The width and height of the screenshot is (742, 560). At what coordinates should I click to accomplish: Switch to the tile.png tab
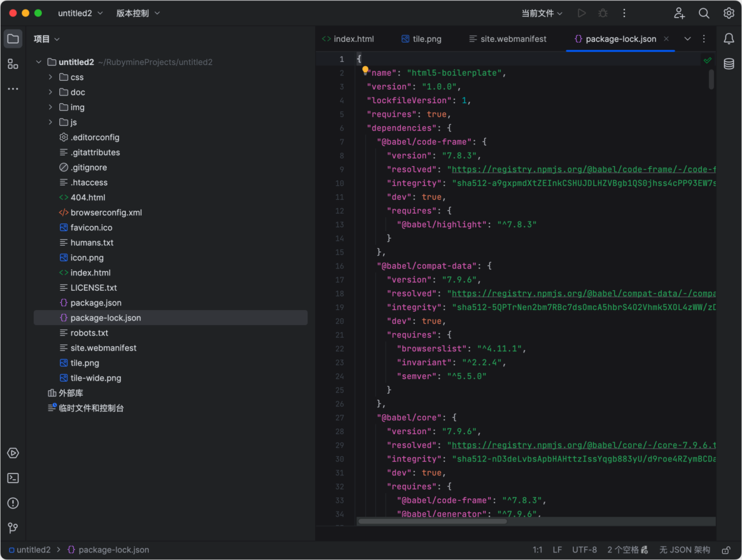point(421,39)
